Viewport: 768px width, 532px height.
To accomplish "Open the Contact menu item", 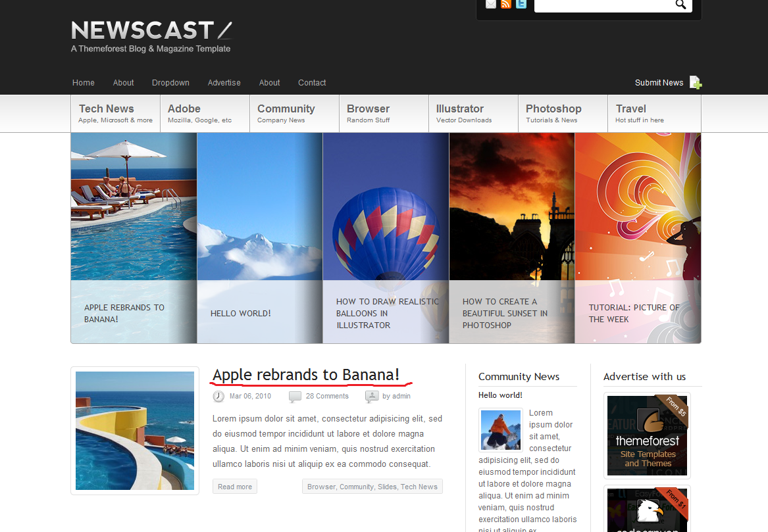I will [x=312, y=83].
